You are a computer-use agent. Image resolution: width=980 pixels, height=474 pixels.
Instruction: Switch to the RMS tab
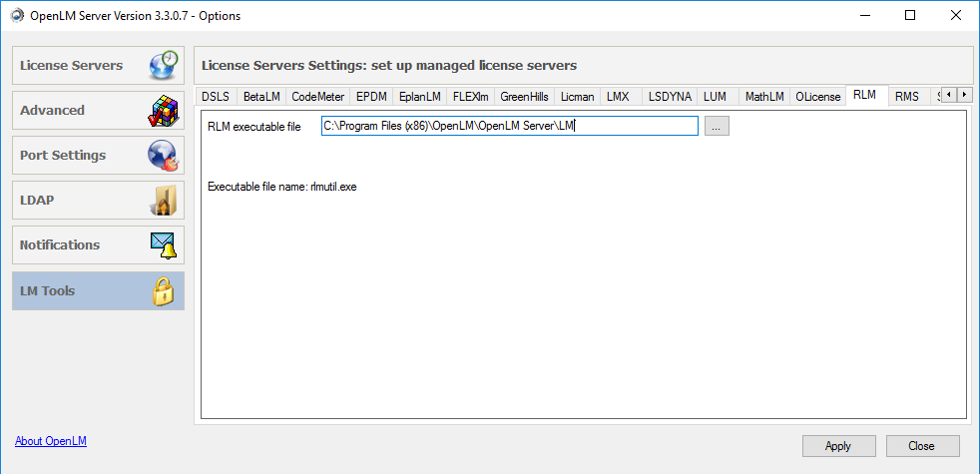tap(906, 97)
